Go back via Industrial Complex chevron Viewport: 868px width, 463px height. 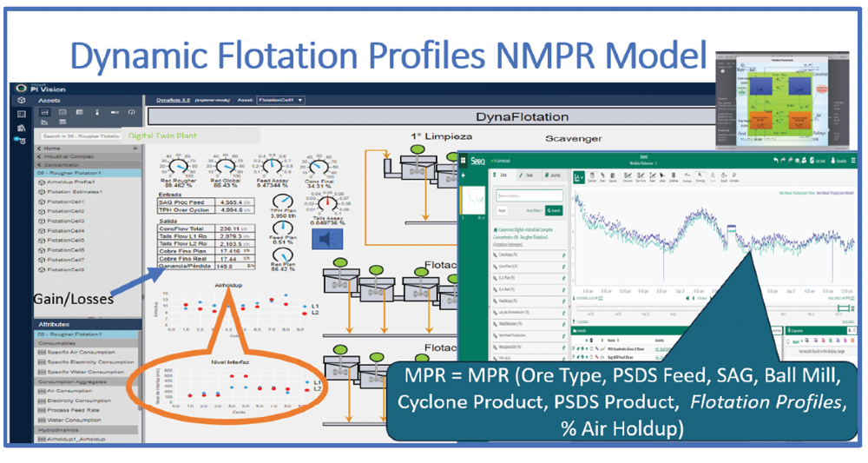(39, 156)
